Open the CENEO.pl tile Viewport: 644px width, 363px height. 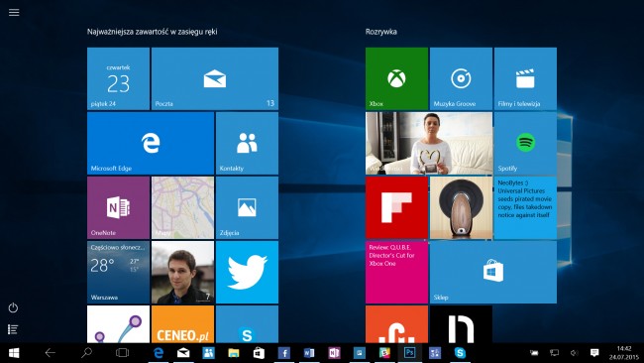pos(182,324)
